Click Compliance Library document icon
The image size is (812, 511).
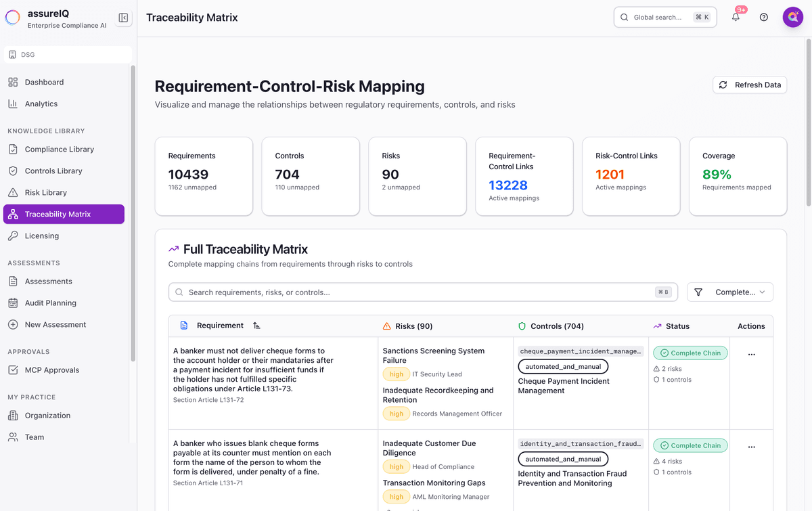tap(13, 149)
